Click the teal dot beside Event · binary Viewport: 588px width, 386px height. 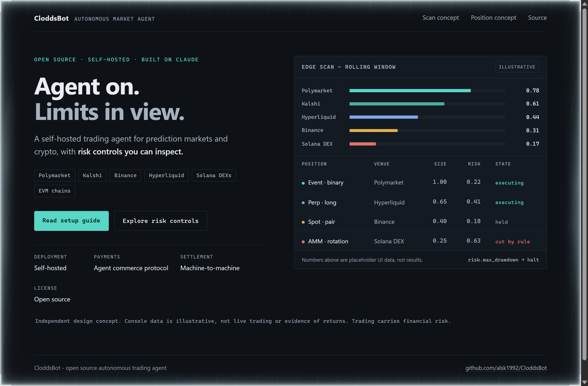(x=303, y=183)
